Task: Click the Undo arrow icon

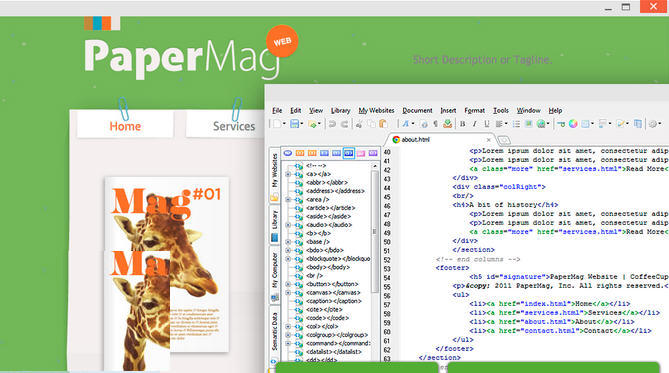Action: click(x=332, y=124)
